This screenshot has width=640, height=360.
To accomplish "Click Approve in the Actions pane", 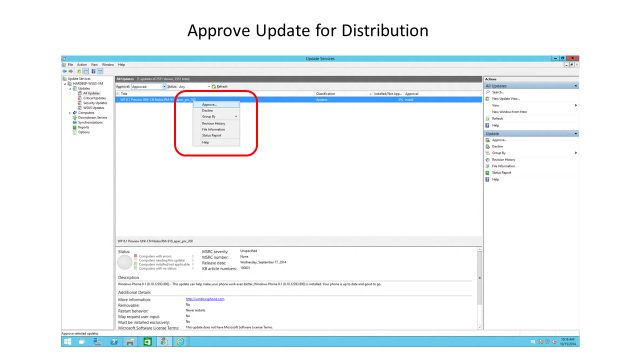I will (x=499, y=140).
